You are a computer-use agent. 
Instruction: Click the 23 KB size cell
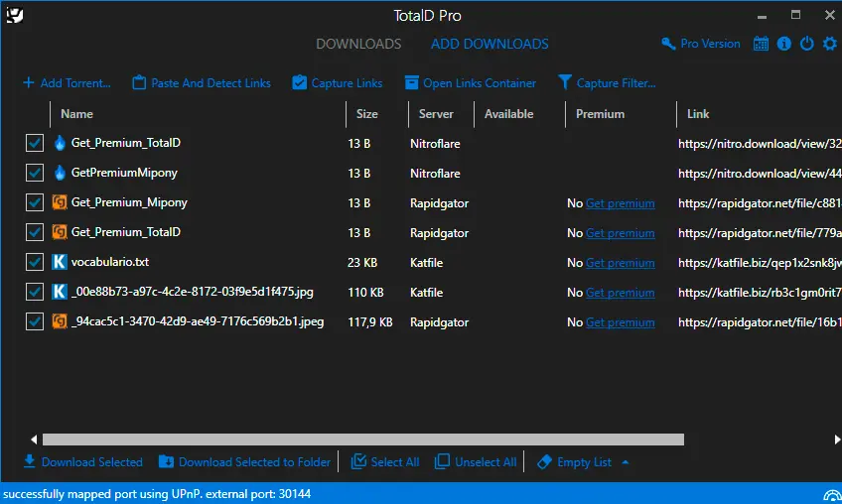point(362,263)
